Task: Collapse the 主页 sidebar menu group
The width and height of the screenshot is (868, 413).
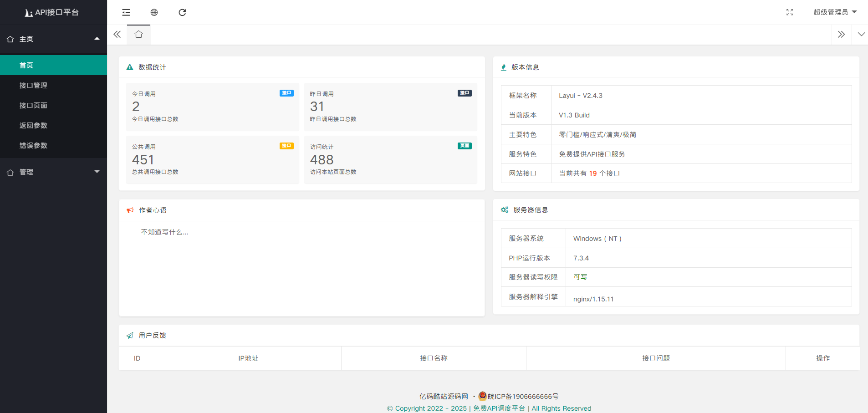Action: [53, 39]
